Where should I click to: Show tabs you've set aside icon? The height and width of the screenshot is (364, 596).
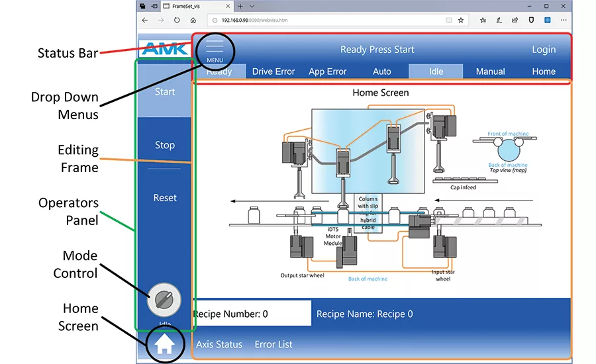pyautogui.click(x=142, y=6)
